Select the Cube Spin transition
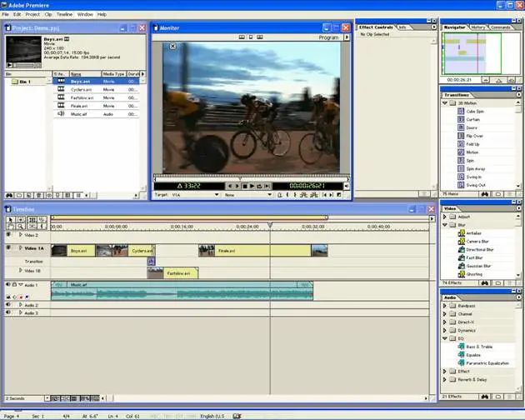 click(x=475, y=112)
